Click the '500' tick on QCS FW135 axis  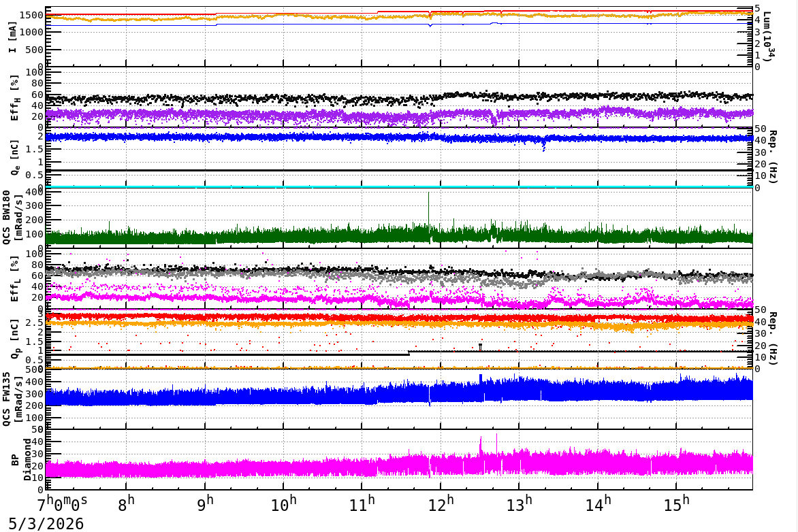34,369
